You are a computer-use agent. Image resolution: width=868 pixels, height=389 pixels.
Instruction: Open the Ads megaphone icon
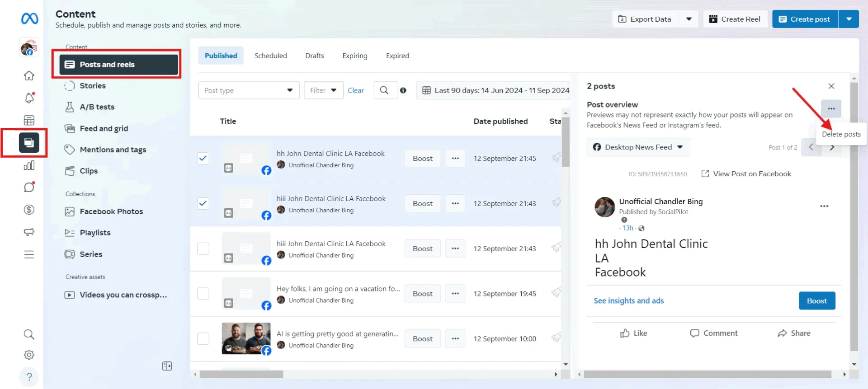[x=29, y=232]
